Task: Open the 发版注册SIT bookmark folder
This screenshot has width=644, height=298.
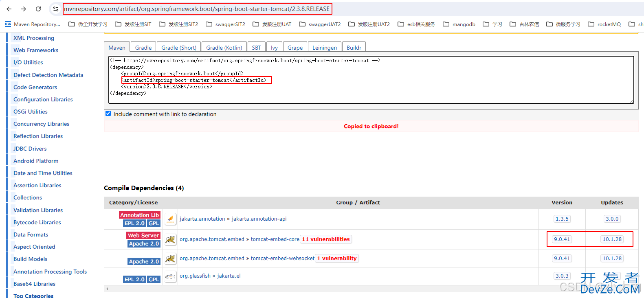Action: [133, 24]
